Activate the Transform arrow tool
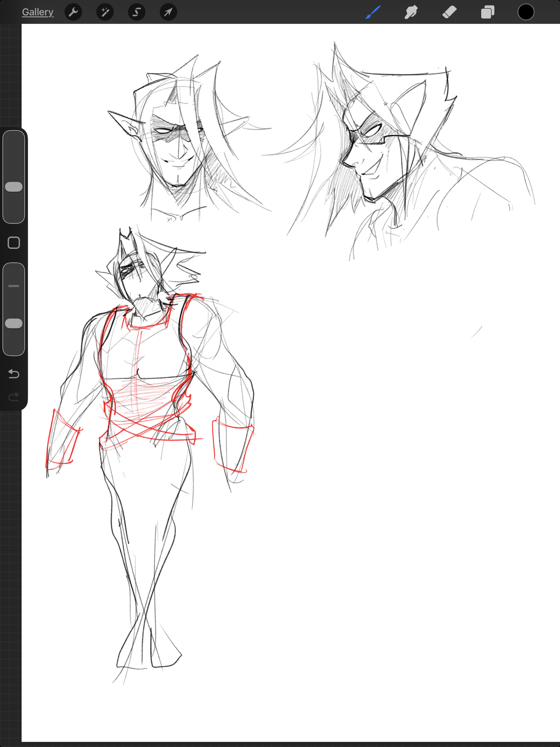 coord(168,12)
